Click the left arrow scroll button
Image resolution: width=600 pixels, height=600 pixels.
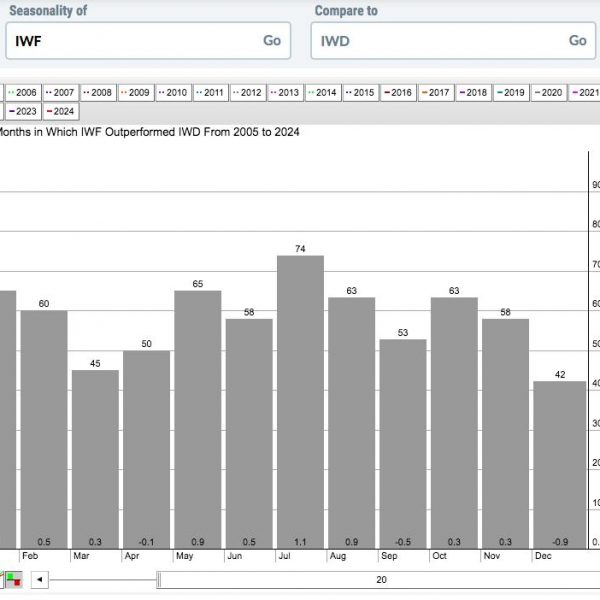click(x=39, y=580)
